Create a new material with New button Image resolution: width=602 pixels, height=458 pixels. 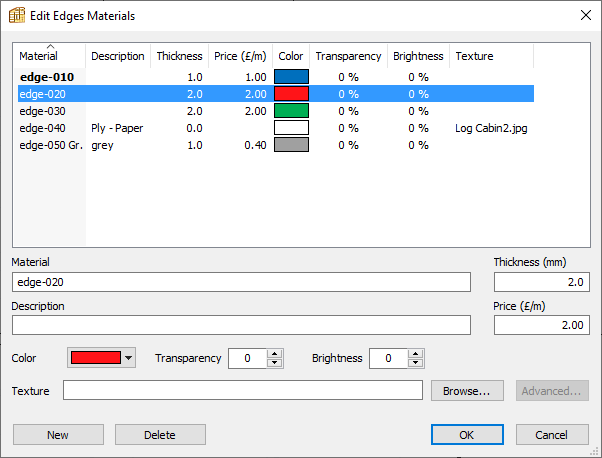point(58,435)
